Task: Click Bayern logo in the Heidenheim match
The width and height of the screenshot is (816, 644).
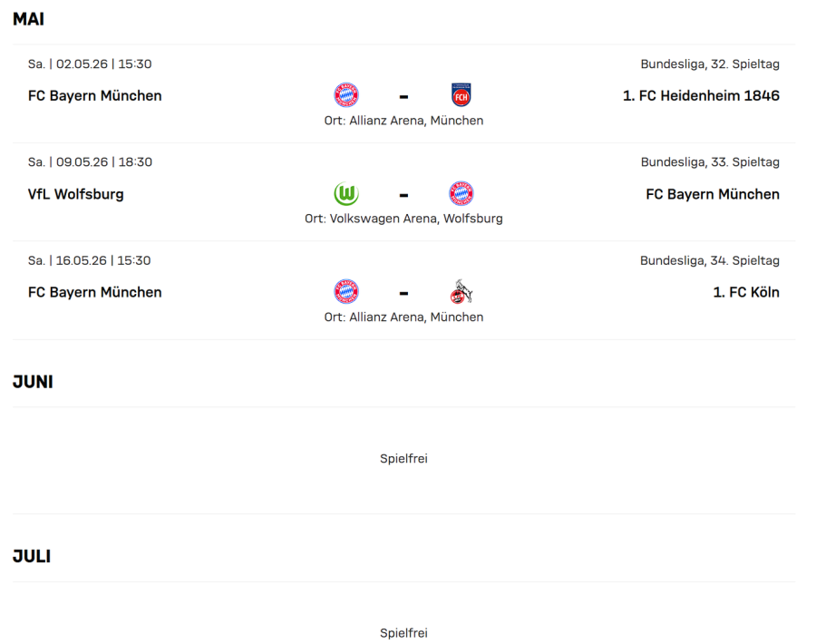Action: [346, 95]
